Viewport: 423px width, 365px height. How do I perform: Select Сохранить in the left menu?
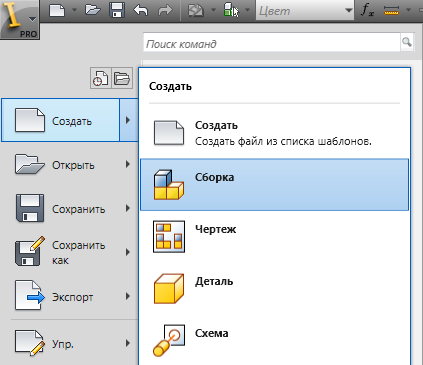60,209
